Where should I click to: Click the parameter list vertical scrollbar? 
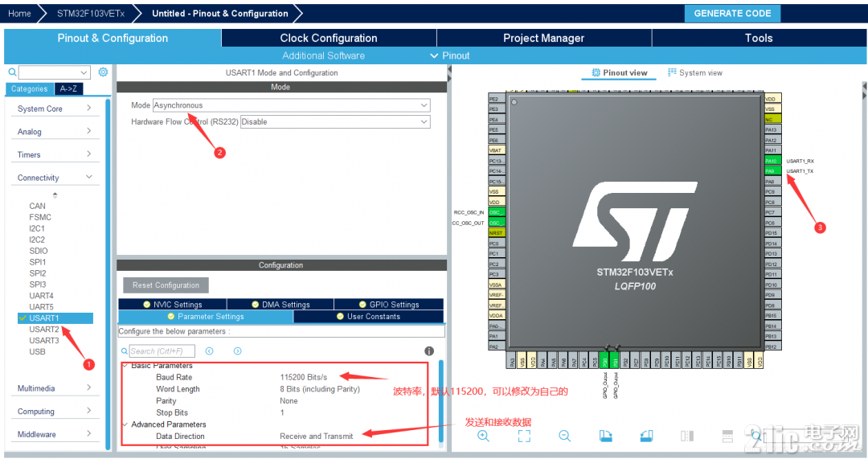click(441, 401)
